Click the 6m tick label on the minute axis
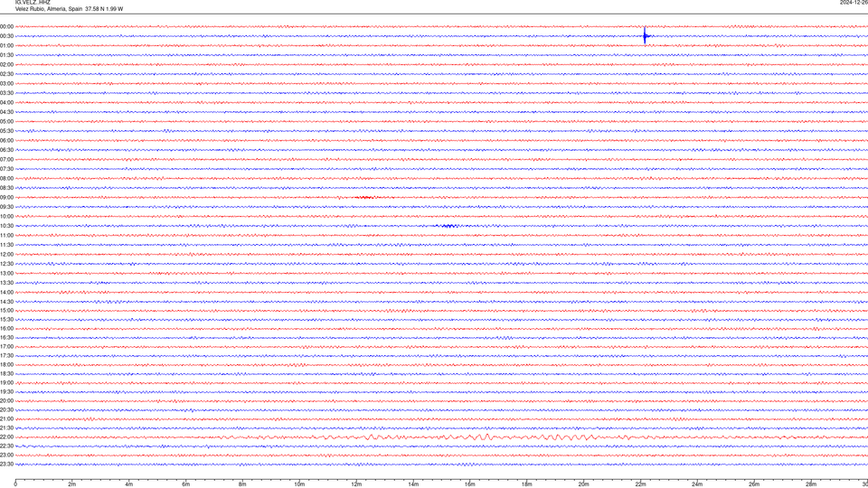This screenshot has width=868, height=488. 186,484
